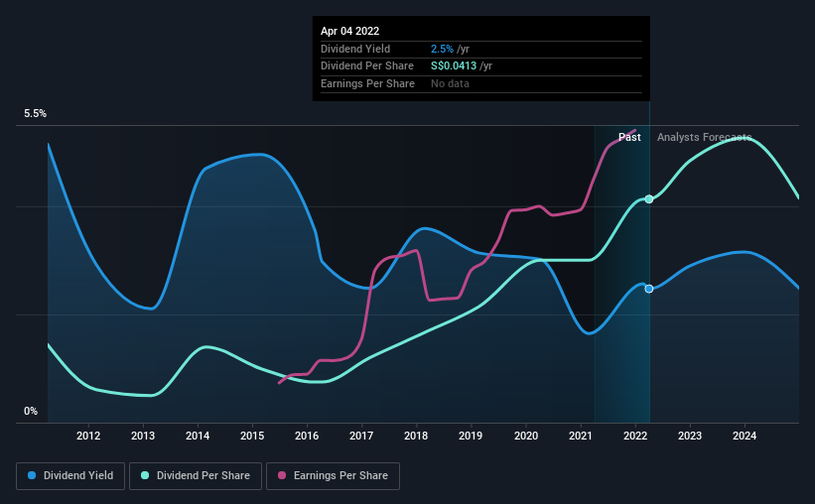Click the 2015 x-axis label
The height and width of the screenshot is (504, 815).
252,436
